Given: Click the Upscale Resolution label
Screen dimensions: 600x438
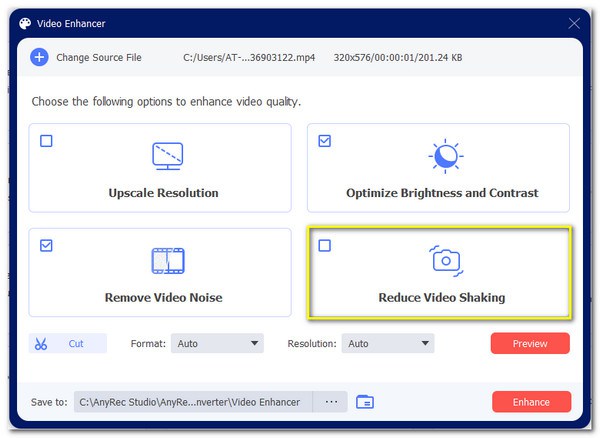Looking at the screenshot, I should (163, 193).
